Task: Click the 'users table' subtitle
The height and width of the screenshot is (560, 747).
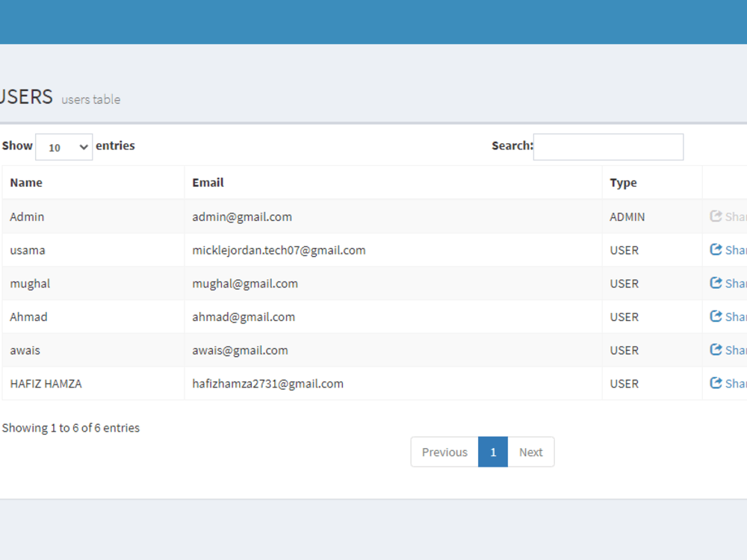Action: tap(90, 99)
